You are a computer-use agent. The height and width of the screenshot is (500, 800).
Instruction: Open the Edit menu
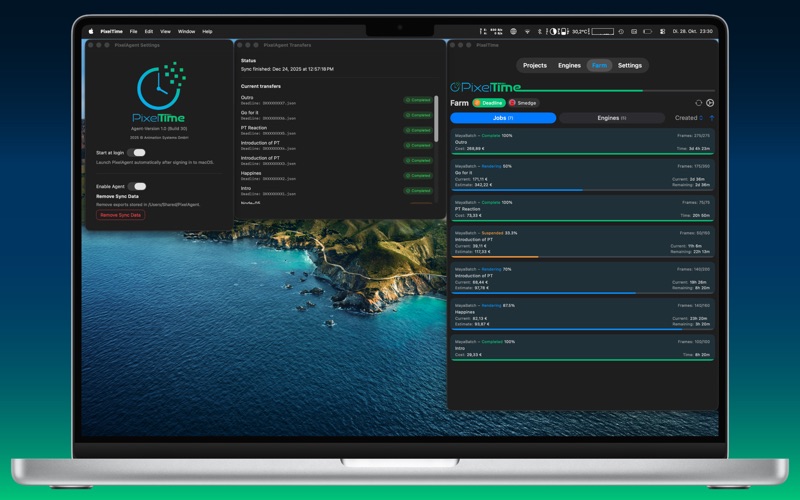148,32
